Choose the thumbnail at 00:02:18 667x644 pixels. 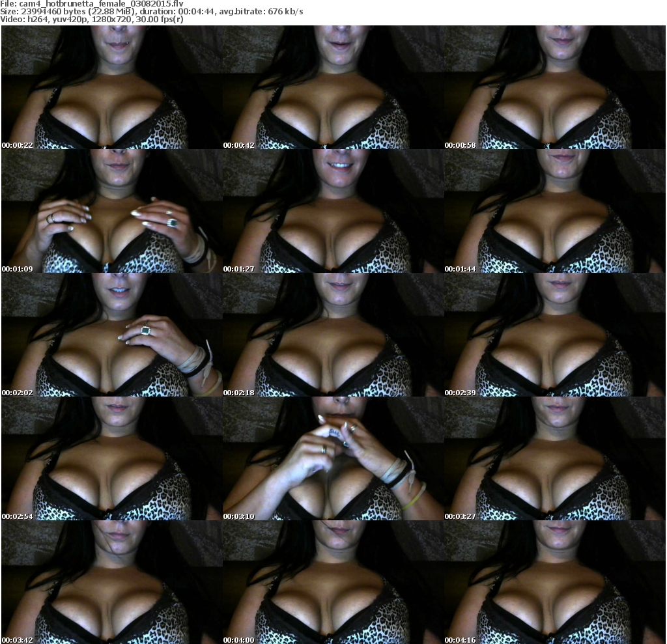333,335
